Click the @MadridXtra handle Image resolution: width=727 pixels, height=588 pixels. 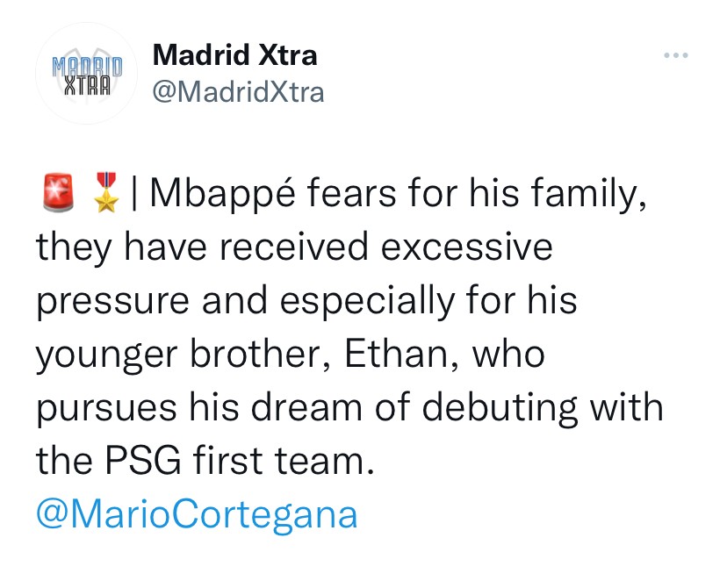point(238,91)
